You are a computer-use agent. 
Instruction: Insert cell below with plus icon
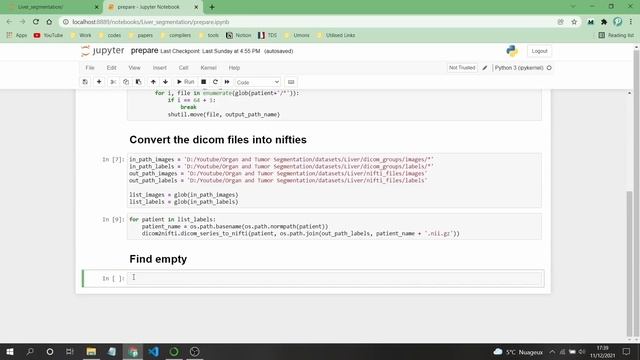click(x=99, y=82)
